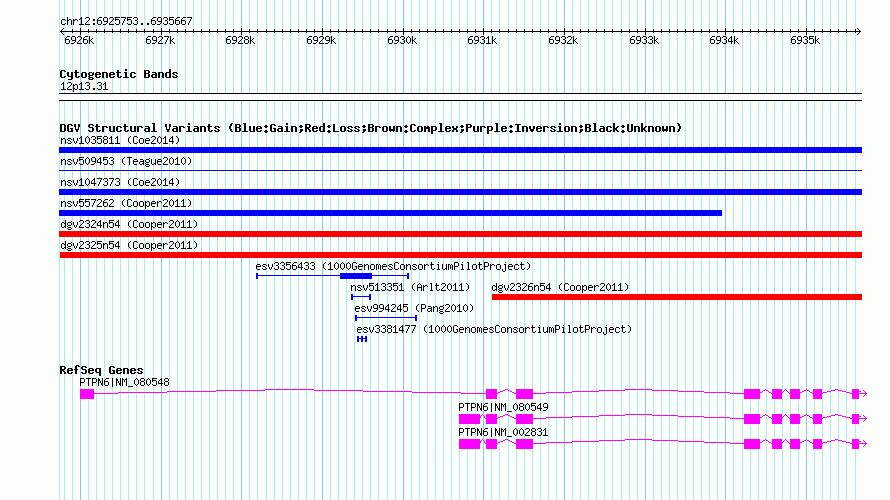
Task: Click the PTPN6|NM_080548 gene label
Action: click(124, 383)
